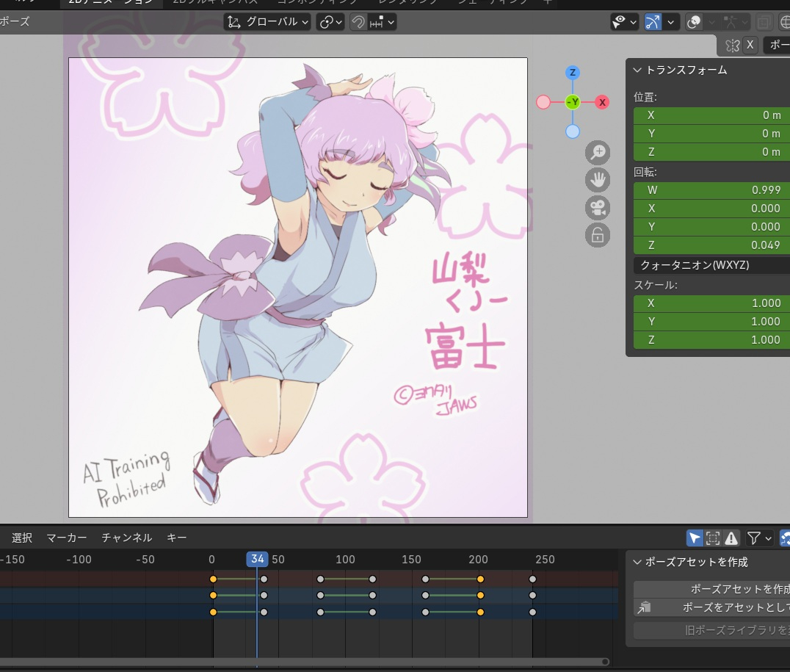Open the snapping options dropdown
Viewport: 790px width, 672px height.
point(383,22)
